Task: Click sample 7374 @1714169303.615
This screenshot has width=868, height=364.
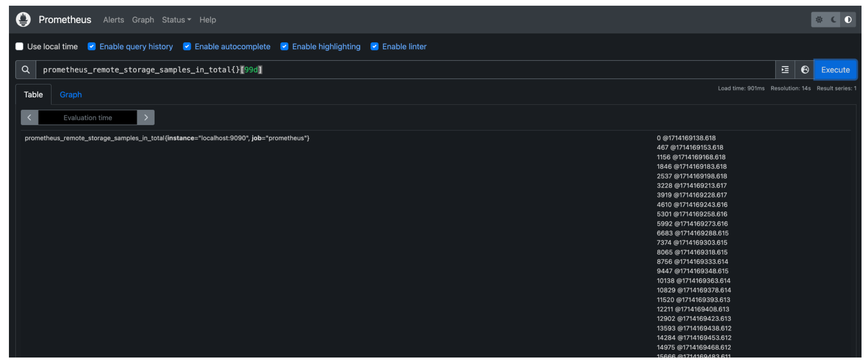Action: pyautogui.click(x=692, y=243)
